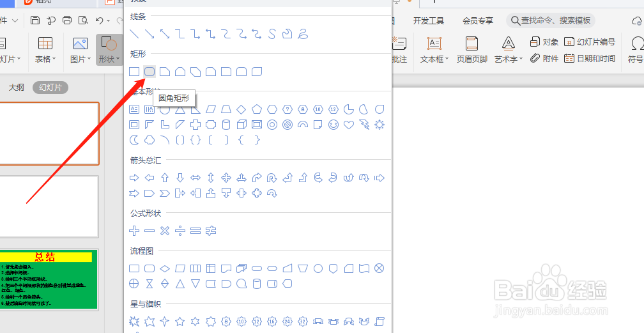Image resolution: width=644 pixels, height=333 pixels.
Task: Click the save icon in quick toolbar
Action: tap(35, 20)
